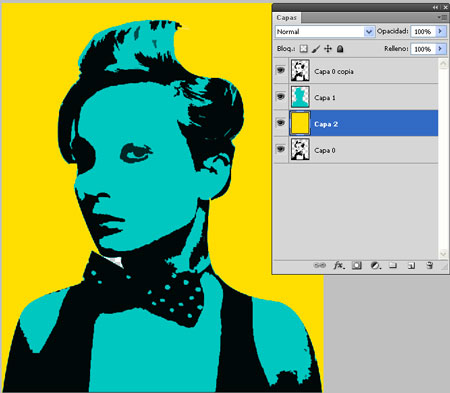Viewport: 450px width, 393px height.
Task: Switch to the Capas tab
Action: click(286, 18)
